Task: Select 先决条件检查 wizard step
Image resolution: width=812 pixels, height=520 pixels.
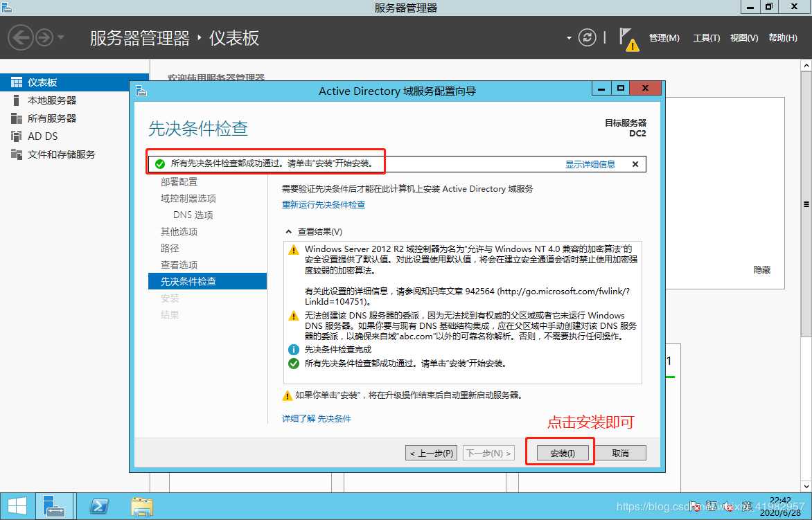Action: [x=207, y=281]
